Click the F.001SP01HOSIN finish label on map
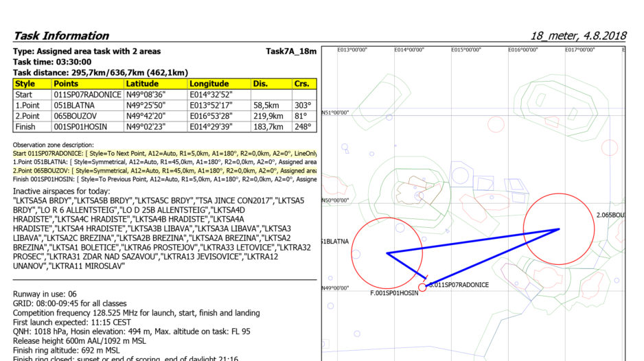Screen dimensions: 644x361 click(x=393, y=293)
